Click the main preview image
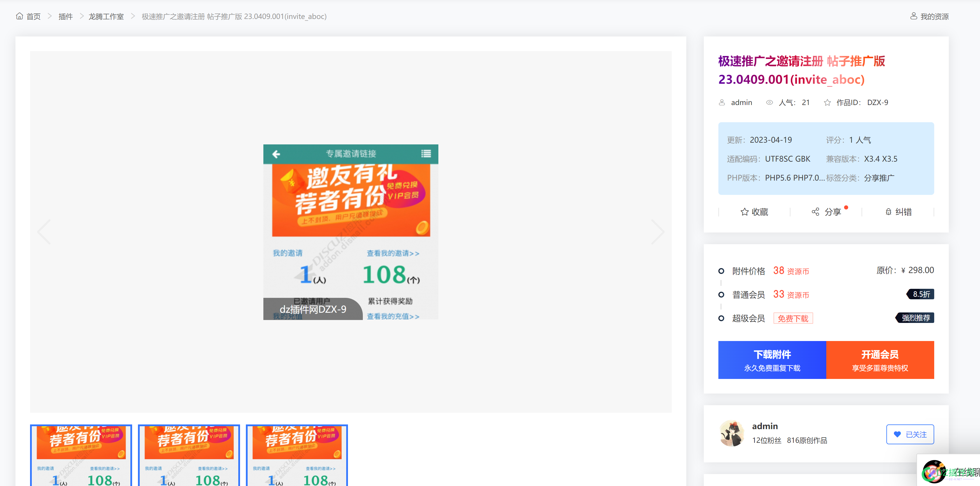The width and height of the screenshot is (980, 486). click(351, 232)
